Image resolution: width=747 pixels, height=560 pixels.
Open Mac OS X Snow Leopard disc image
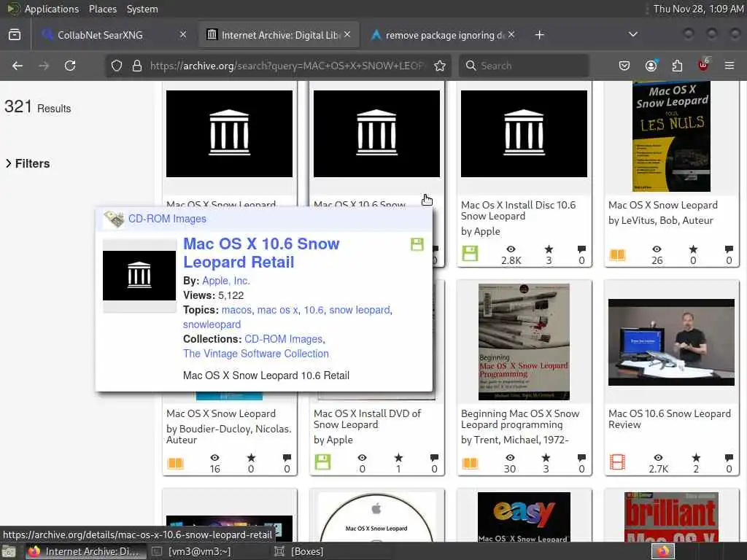pos(377,518)
